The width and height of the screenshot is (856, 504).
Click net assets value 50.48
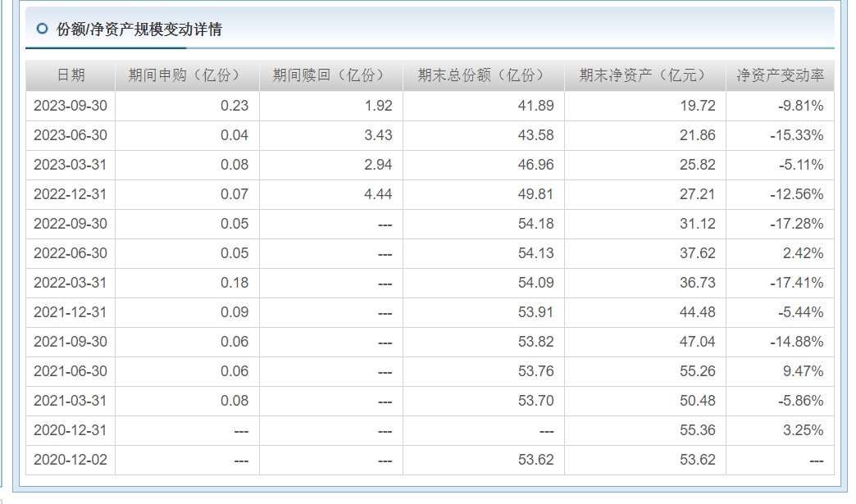(698, 401)
